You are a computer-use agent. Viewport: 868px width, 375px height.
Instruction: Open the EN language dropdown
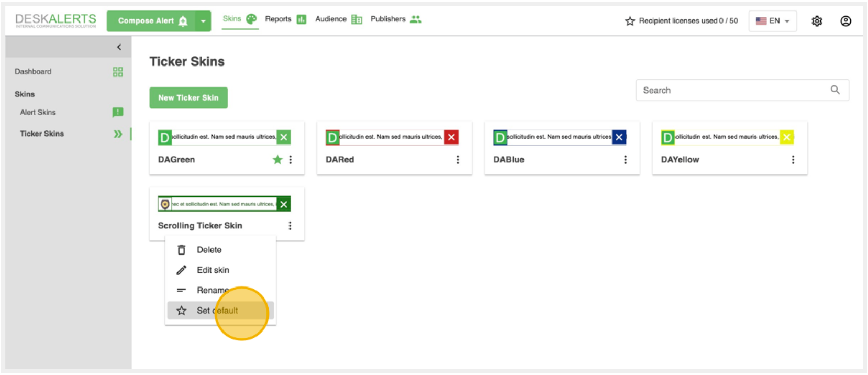point(773,21)
